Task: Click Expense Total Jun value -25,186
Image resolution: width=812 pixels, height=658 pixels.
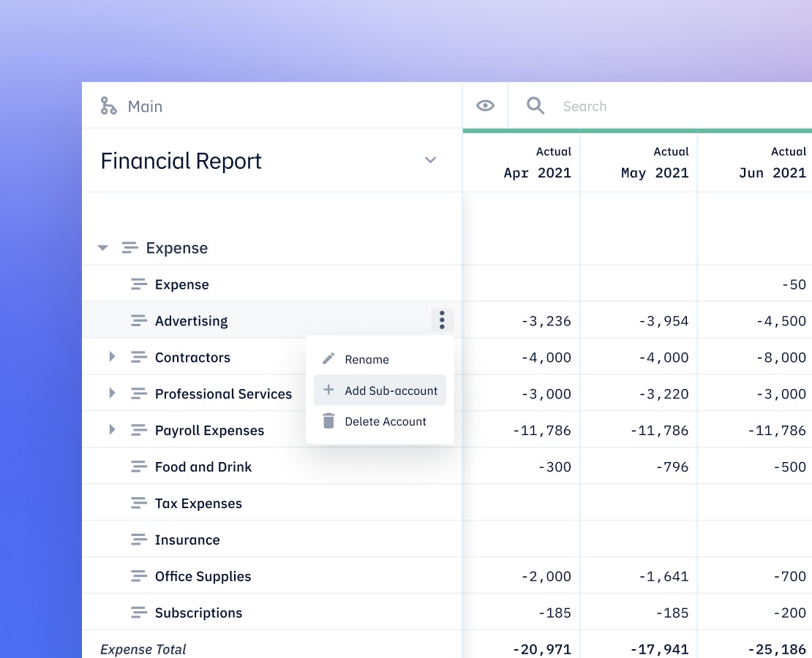Action: pos(777,649)
